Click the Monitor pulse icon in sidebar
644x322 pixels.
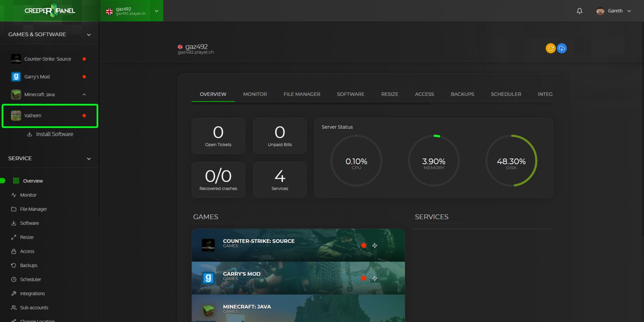[14, 195]
